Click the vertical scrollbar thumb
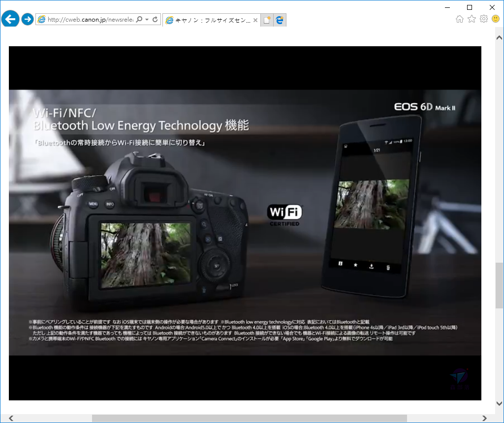Image resolution: width=504 pixels, height=423 pixels. point(499,286)
